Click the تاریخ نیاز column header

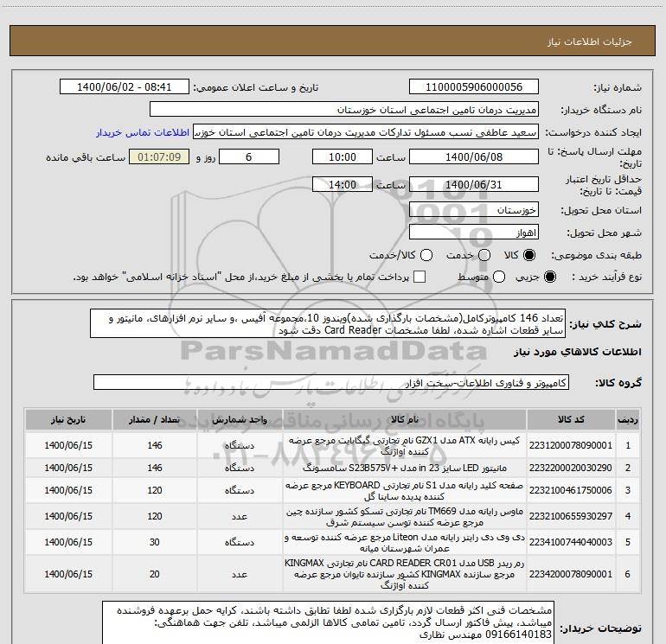[68, 419]
